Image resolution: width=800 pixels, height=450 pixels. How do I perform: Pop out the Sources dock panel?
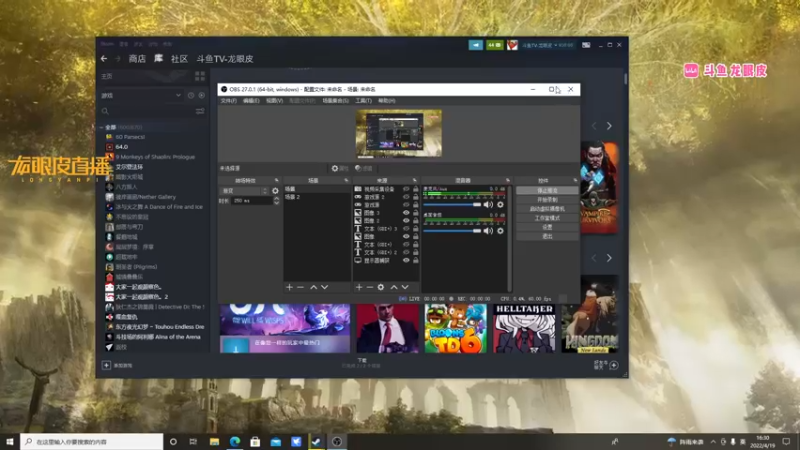414,181
